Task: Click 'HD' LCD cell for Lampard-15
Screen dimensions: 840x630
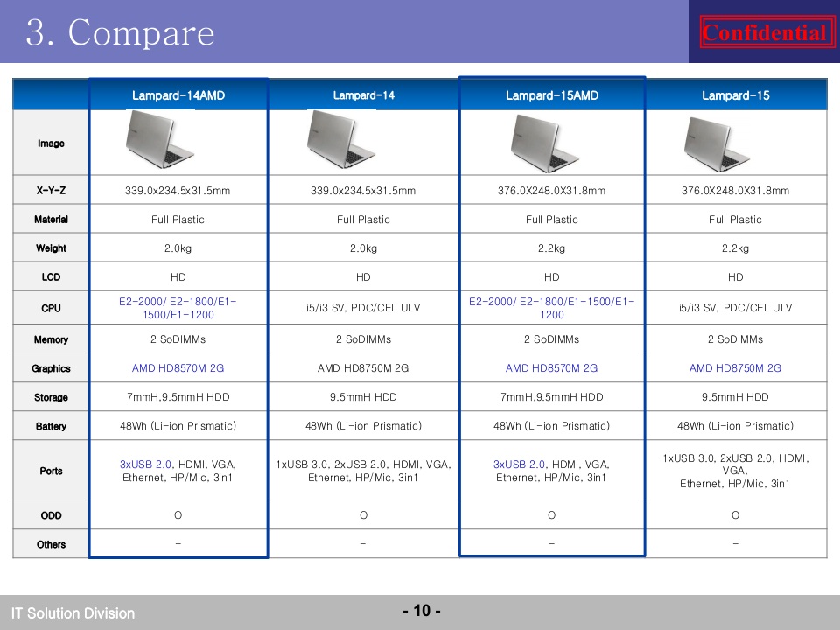Action: [736, 277]
